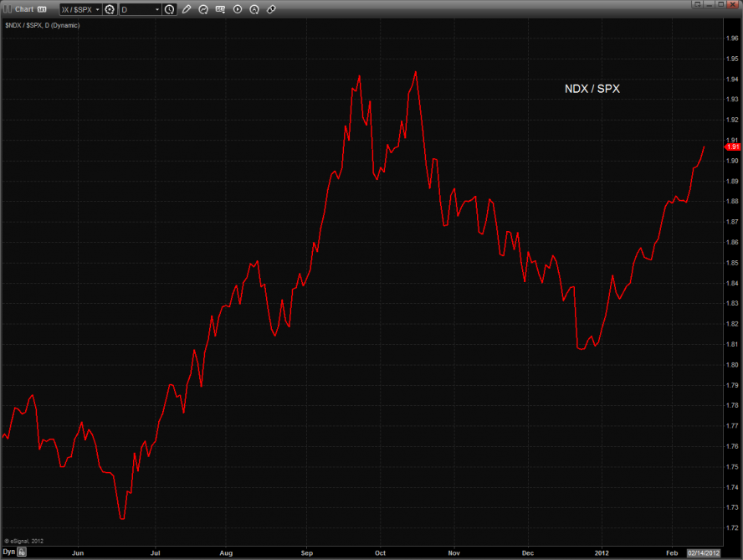Maximize the Chart window
The height and width of the screenshot is (560, 743).
pos(720,4)
